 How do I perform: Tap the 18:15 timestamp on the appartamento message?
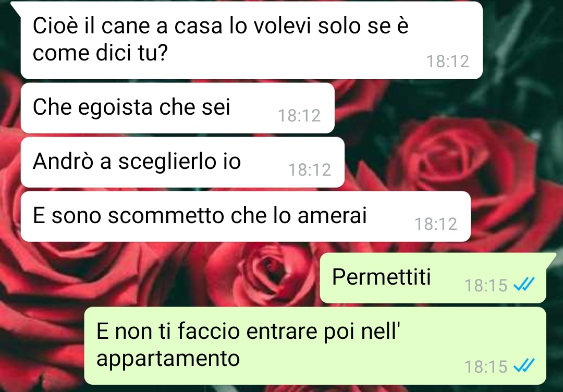click(x=486, y=367)
